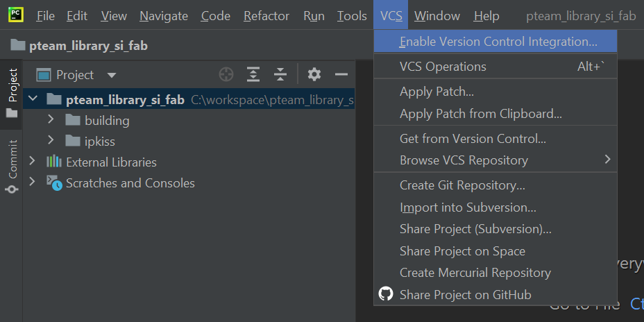This screenshot has height=322, width=644.
Task: Click the PyCharm logo icon
Action: 15,15
